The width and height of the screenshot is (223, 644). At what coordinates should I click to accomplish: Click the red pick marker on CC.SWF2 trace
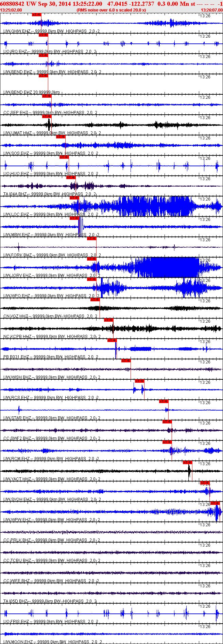pyautogui.click(x=167, y=422)
